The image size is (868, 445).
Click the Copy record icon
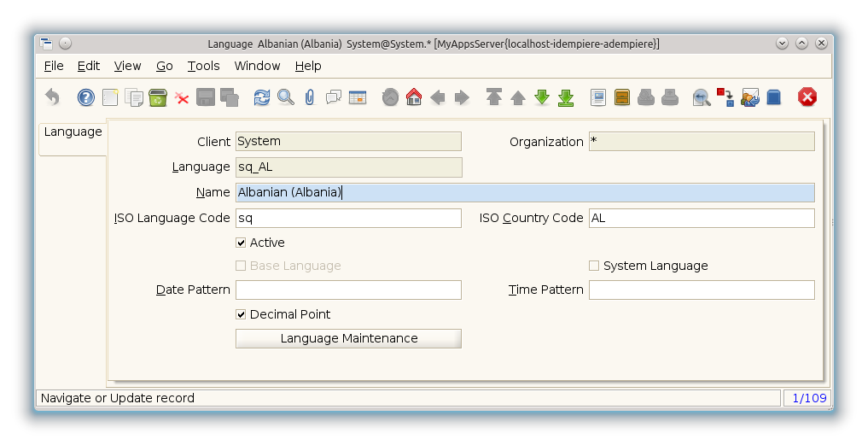click(x=134, y=97)
